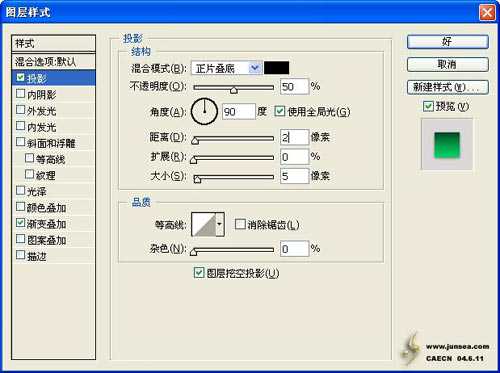
Task: Click the 大小 value field
Action: pos(294,176)
